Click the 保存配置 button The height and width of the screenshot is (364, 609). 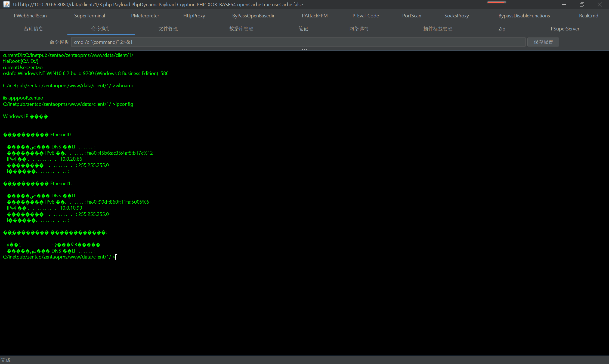543,42
